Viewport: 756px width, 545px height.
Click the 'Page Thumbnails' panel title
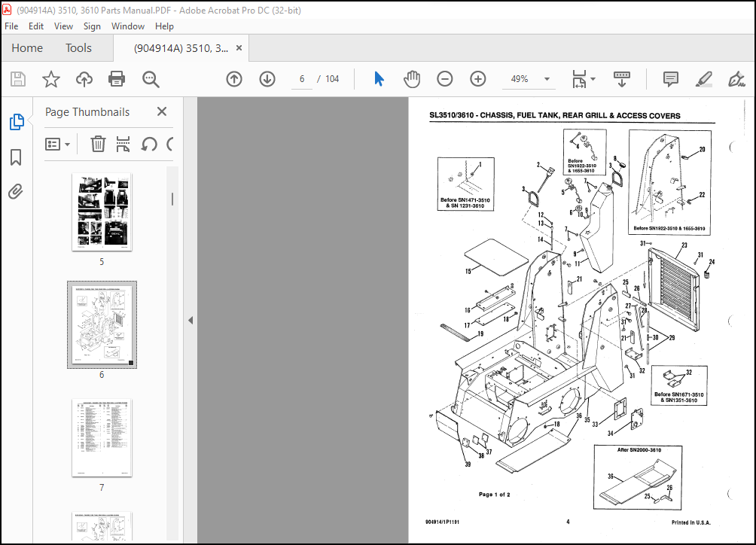click(x=87, y=112)
